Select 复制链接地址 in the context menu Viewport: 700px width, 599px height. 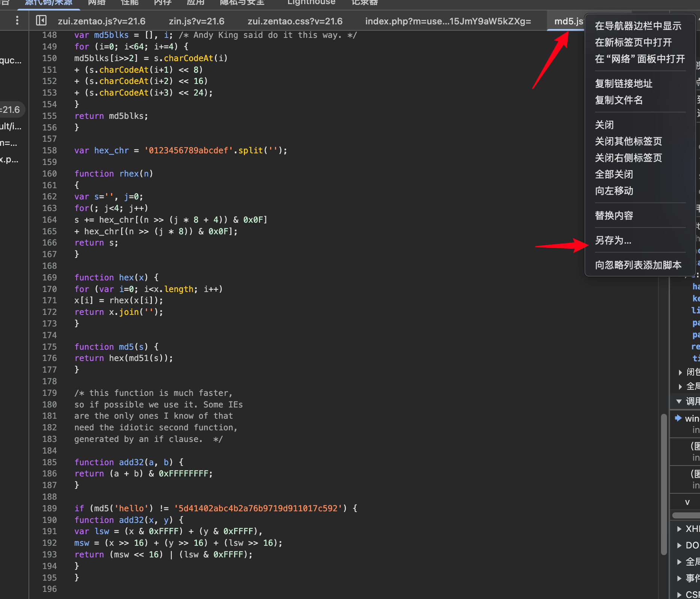[x=623, y=84]
